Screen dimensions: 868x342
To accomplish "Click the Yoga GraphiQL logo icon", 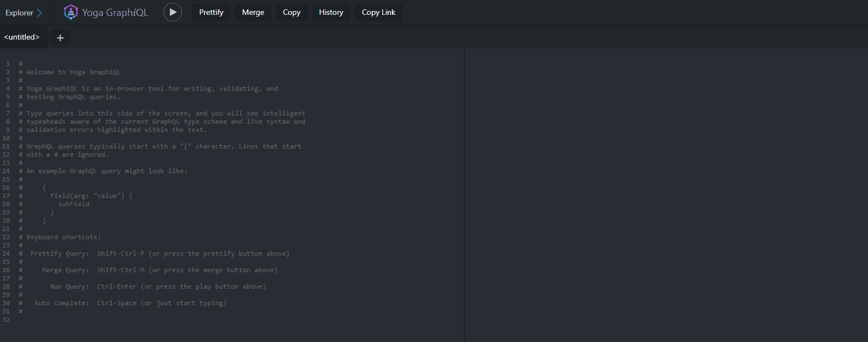I will click(71, 12).
